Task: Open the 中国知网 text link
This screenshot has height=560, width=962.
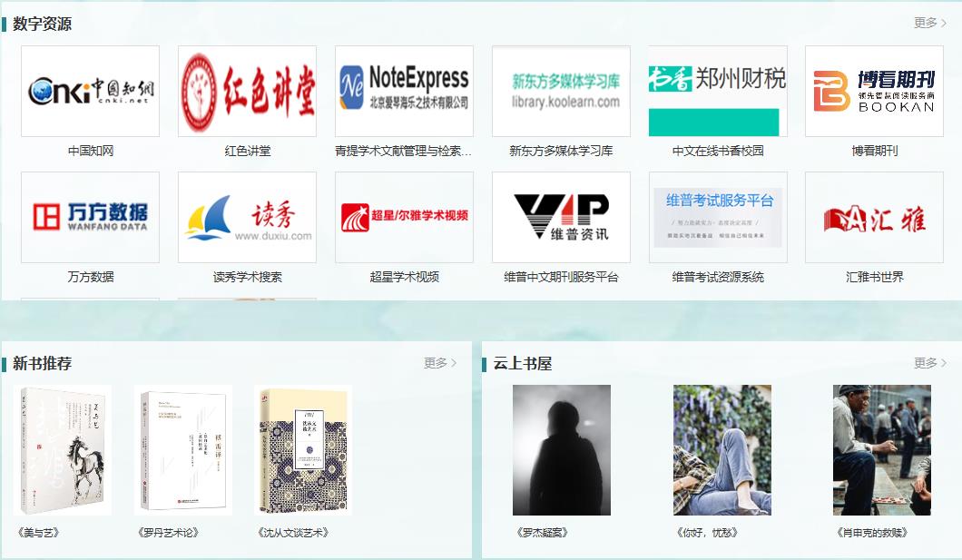Action: click(x=91, y=151)
